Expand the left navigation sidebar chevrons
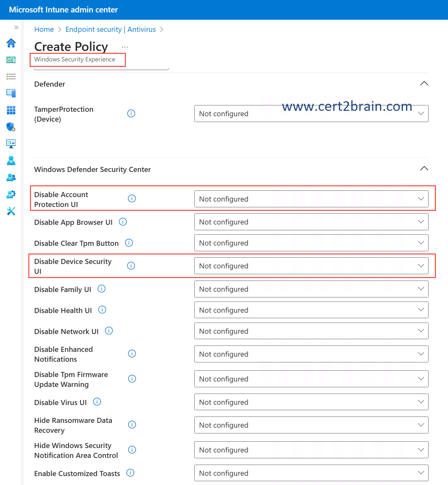 click(16, 27)
